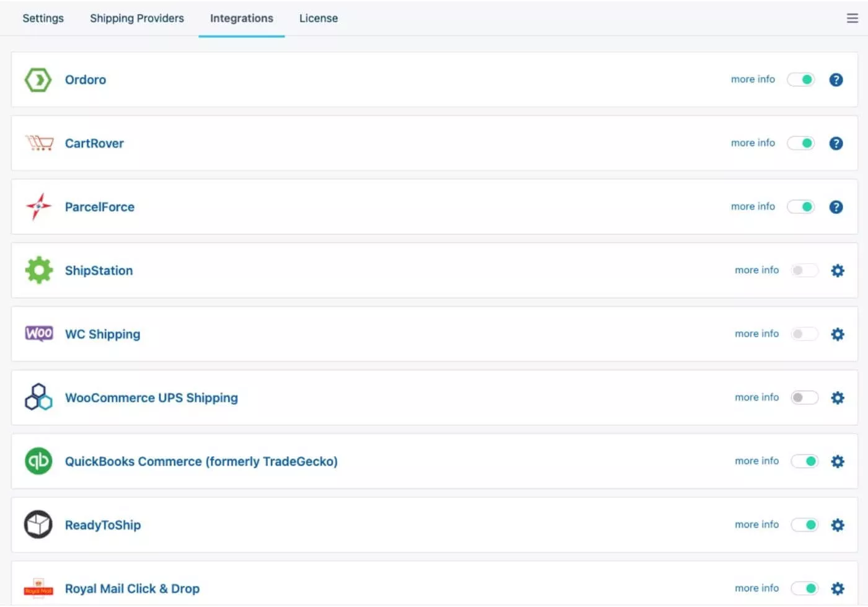Open WC Shipping settings gear
Screen dimensions: 868x607
(x=838, y=334)
